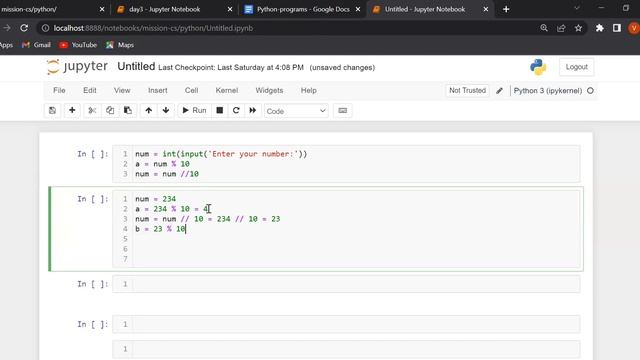Click the Last Checkpoint status text
Image resolution: width=640 pixels, height=360 pixels.
pos(231,68)
